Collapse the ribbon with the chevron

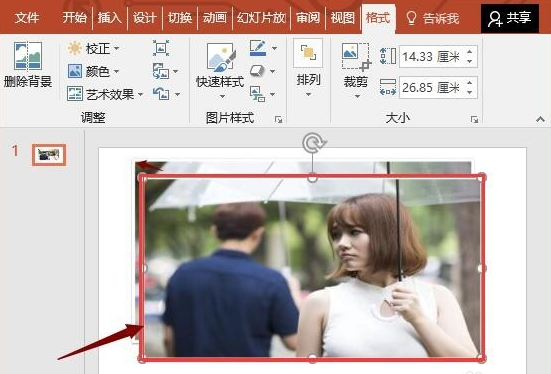tap(540, 120)
